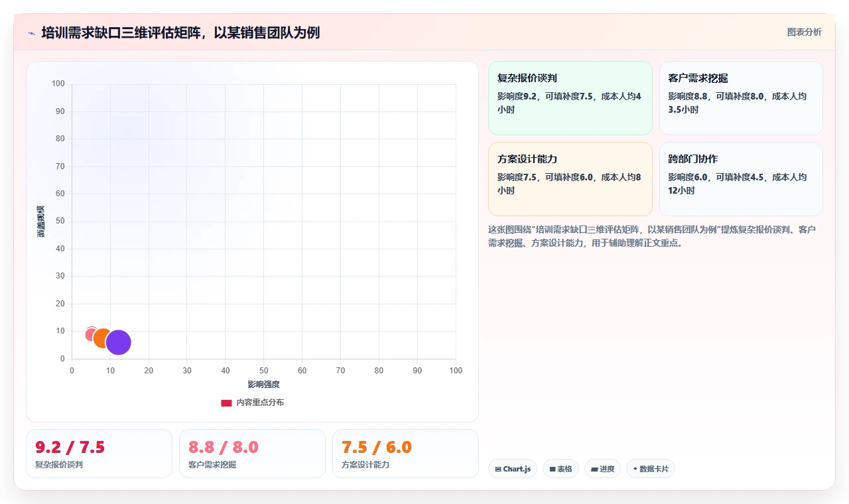Select the 数据卡片 tag
Screen dimensions: 849x504
tap(651, 469)
